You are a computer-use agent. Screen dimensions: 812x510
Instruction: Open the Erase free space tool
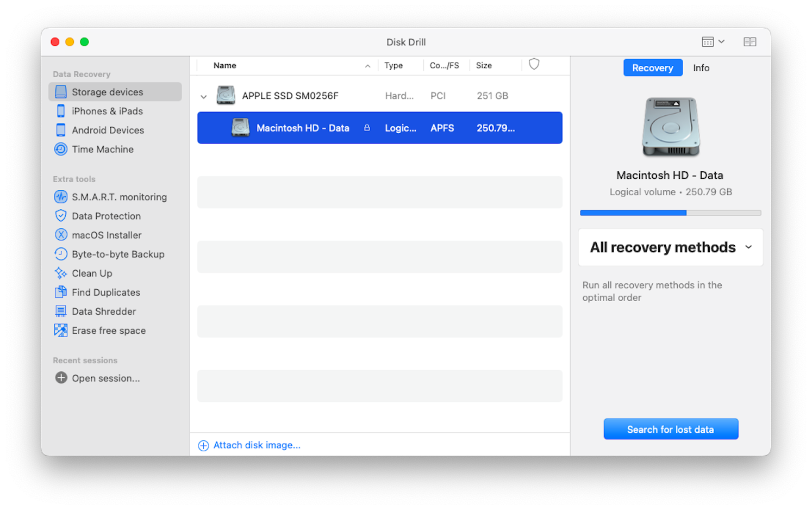(x=109, y=330)
